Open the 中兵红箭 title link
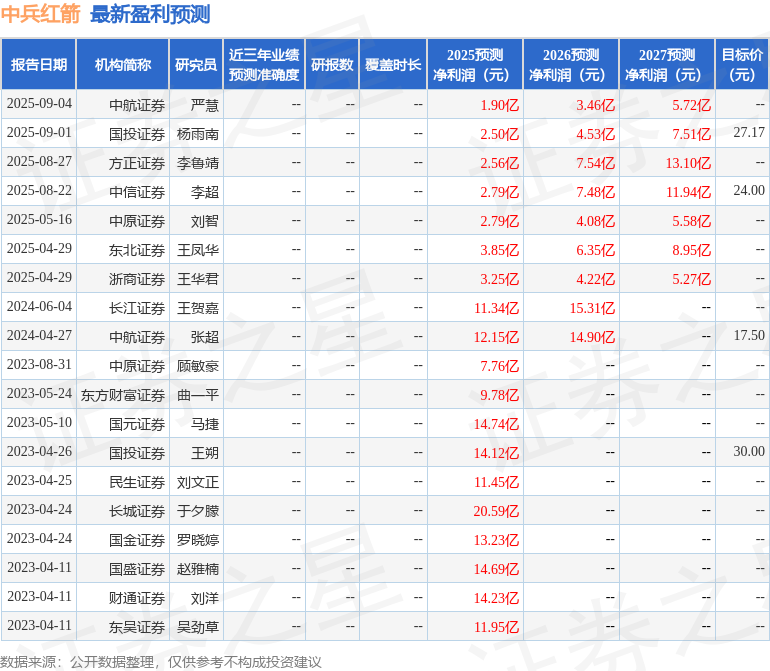770x671 pixels. coord(40,14)
